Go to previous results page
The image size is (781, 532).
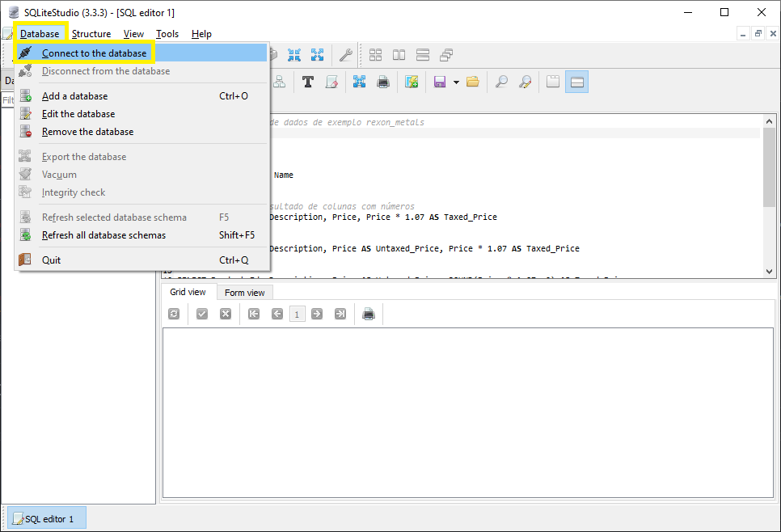tap(277, 314)
